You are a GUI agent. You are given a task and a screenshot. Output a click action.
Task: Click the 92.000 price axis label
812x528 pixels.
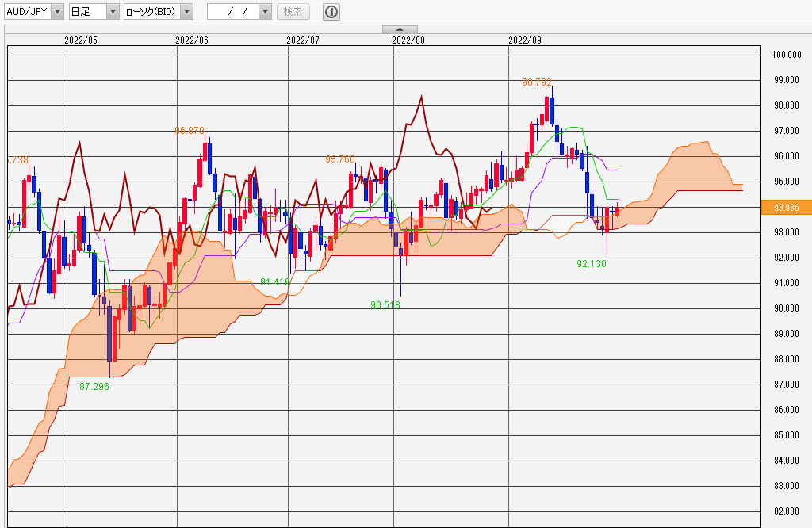(x=787, y=258)
